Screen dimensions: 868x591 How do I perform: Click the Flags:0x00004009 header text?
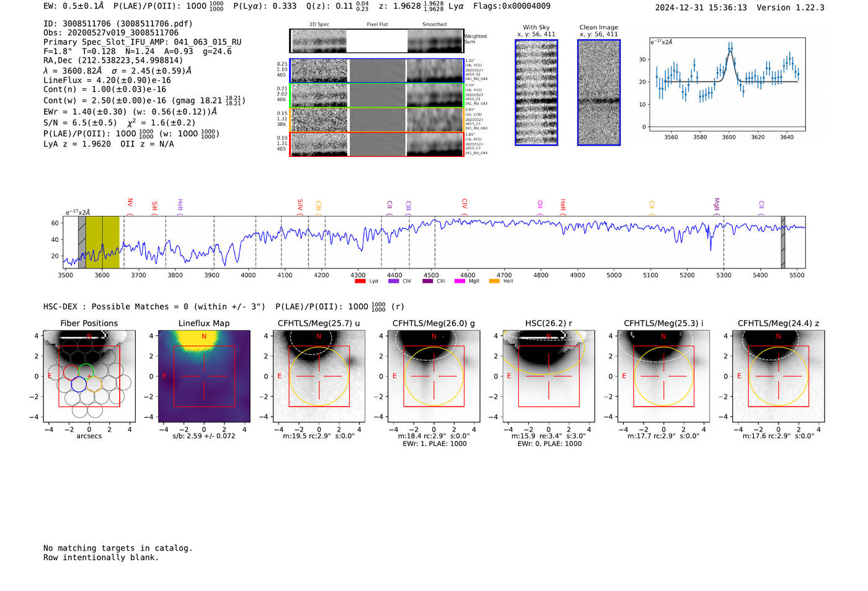point(511,6)
